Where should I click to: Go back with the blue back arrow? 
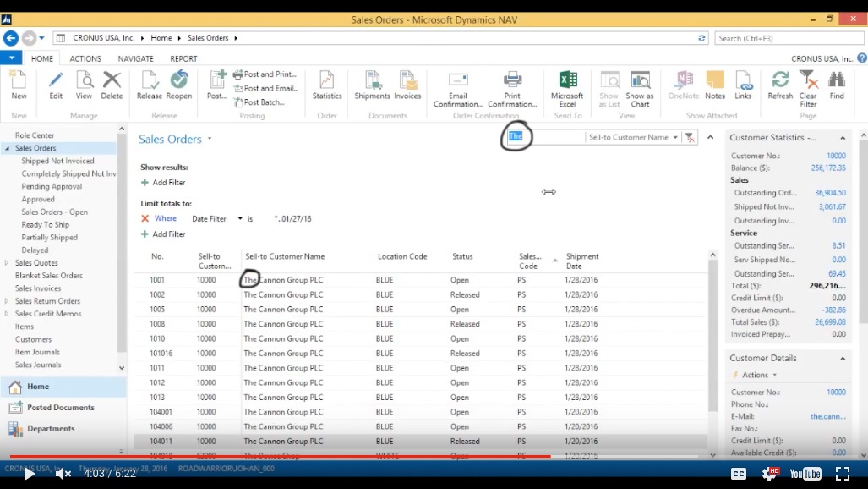(x=10, y=38)
